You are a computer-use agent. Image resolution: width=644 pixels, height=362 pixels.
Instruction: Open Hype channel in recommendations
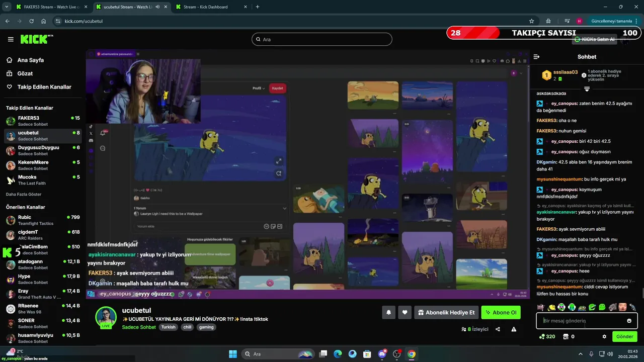(x=43, y=279)
